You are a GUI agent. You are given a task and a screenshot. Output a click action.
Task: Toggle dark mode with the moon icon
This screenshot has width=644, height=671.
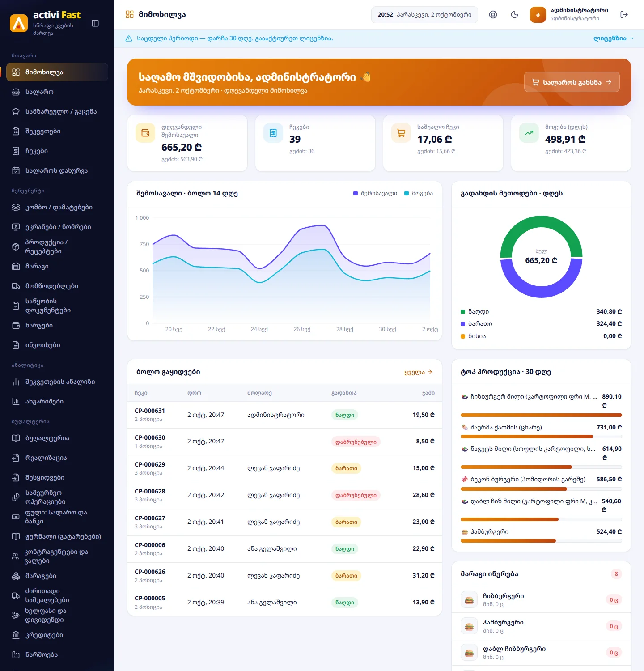tap(514, 15)
